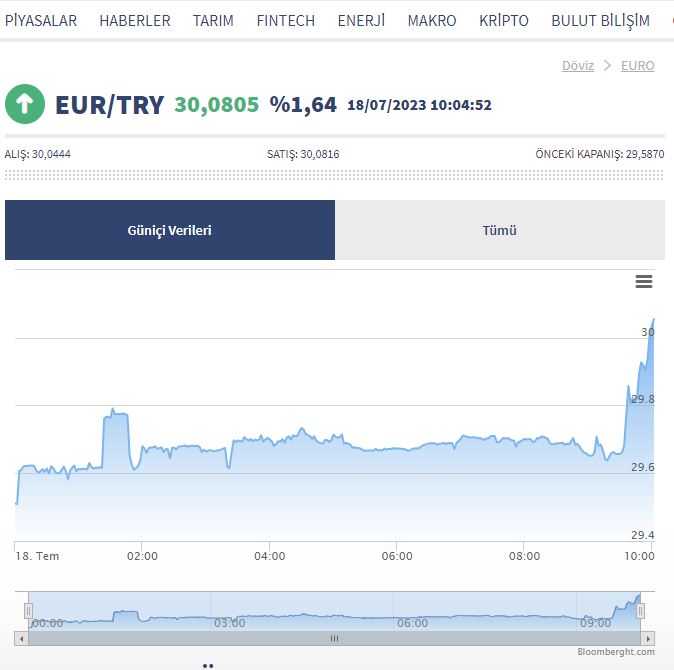
Task: Click the ÖNCEKİ KAPANIŞ: 29,5870 value
Action: click(600, 154)
